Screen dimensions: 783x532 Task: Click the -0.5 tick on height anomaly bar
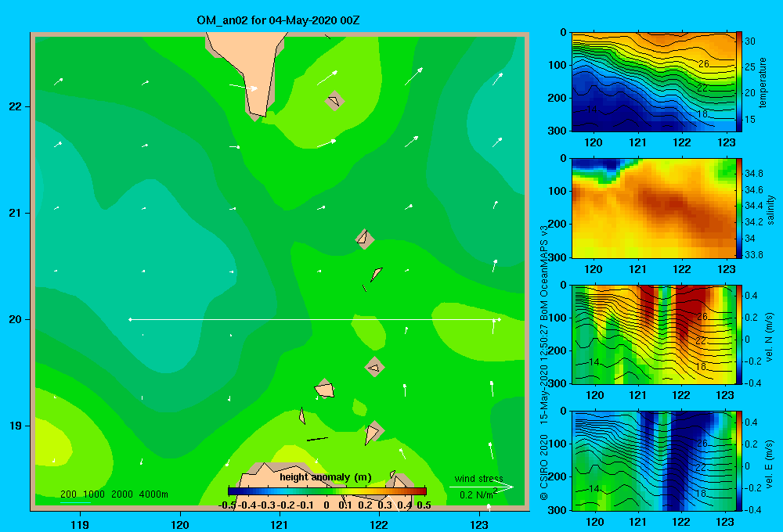pyautogui.click(x=227, y=505)
